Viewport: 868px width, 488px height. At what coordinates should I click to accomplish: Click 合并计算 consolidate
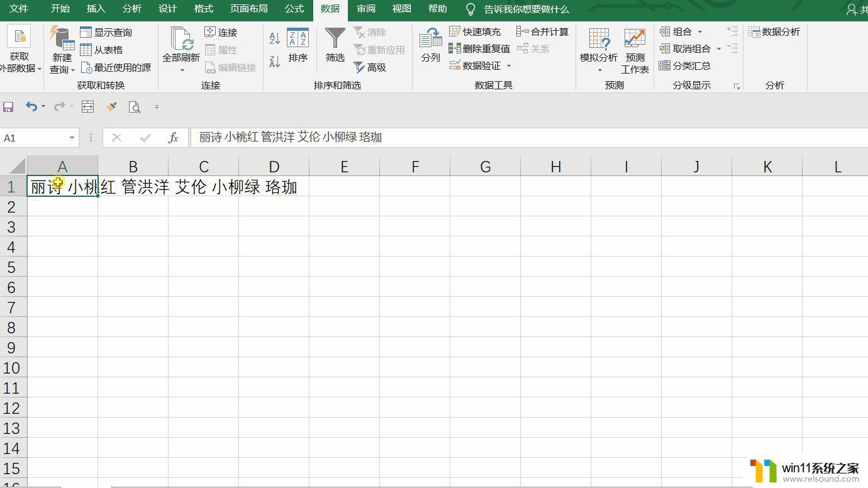coord(542,31)
